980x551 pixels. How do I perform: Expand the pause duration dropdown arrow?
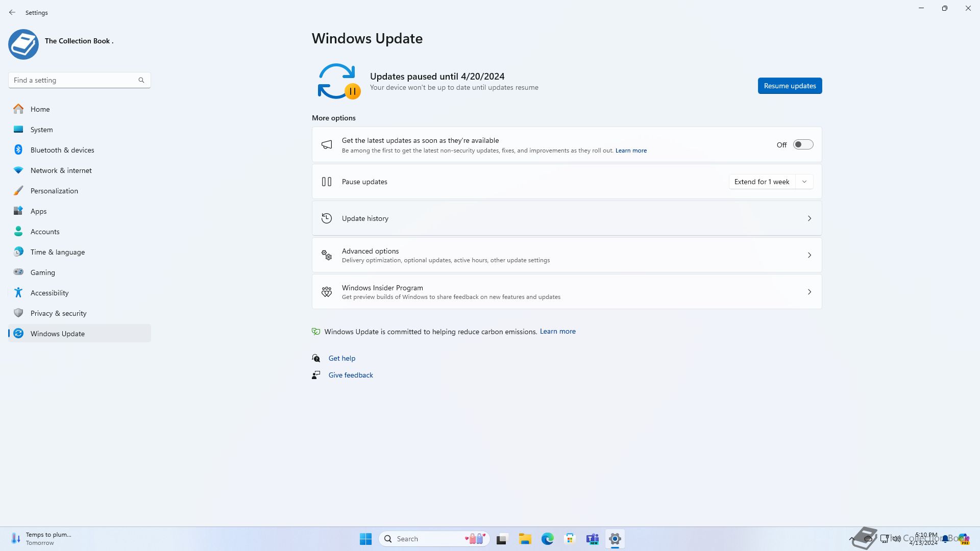tap(804, 182)
